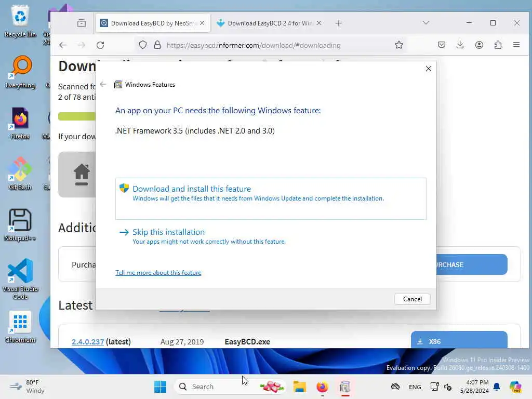Open the notification bell in taskbar

497,387
